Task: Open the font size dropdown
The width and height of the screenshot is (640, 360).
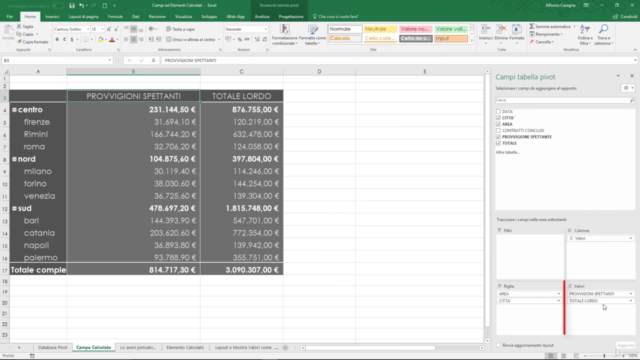Action: (102, 29)
